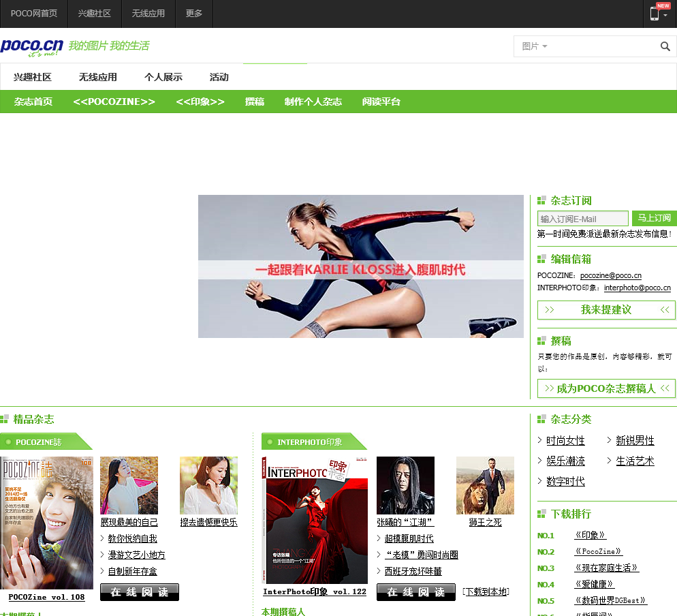Open the Karlie Kloss banner image

(x=360, y=266)
